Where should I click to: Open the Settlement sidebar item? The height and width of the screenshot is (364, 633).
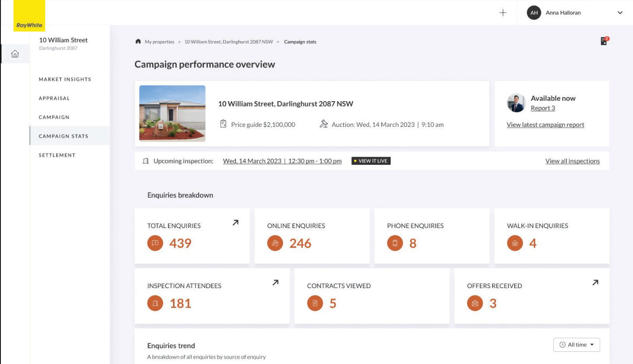click(57, 155)
